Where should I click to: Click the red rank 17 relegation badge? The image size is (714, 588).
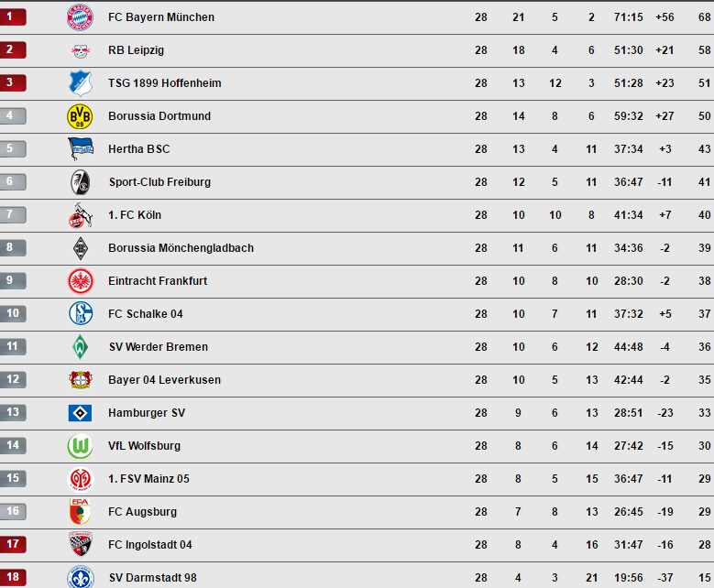(13, 544)
